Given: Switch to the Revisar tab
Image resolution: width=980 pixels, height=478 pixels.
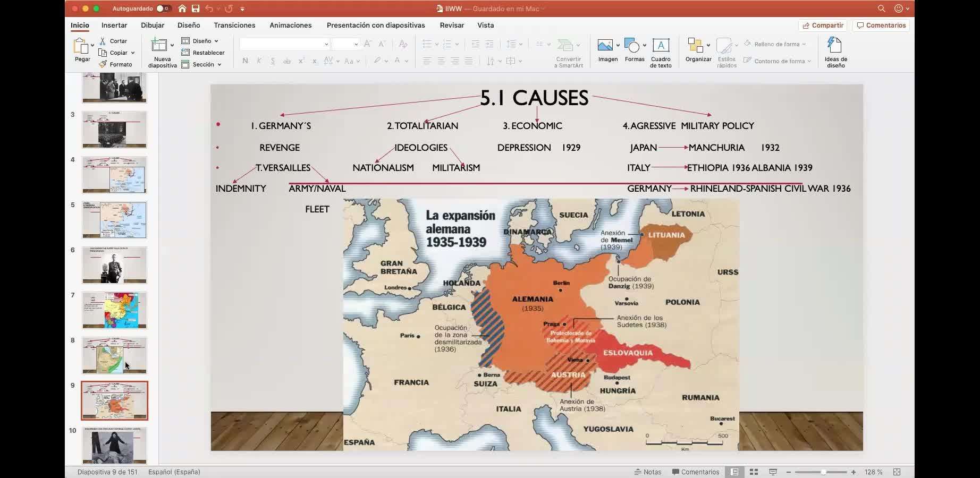Looking at the screenshot, I should 452,25.
